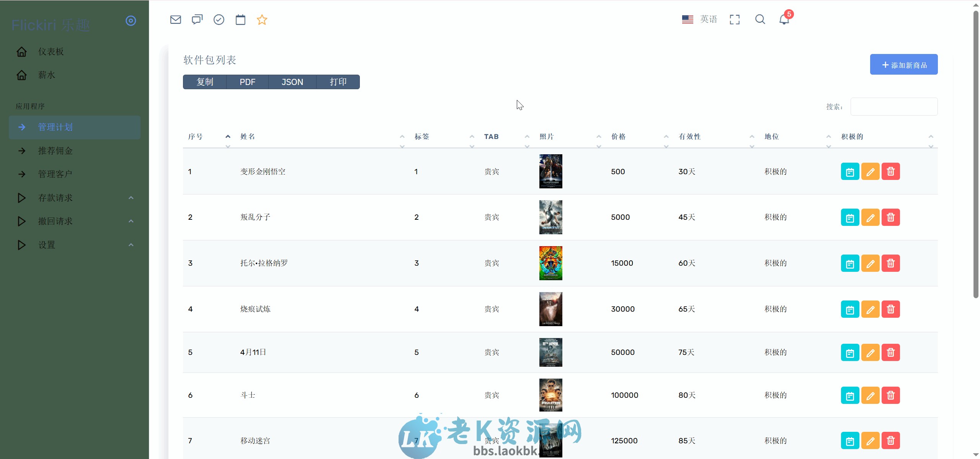Open the chat messages icon

tap(197, 19)
